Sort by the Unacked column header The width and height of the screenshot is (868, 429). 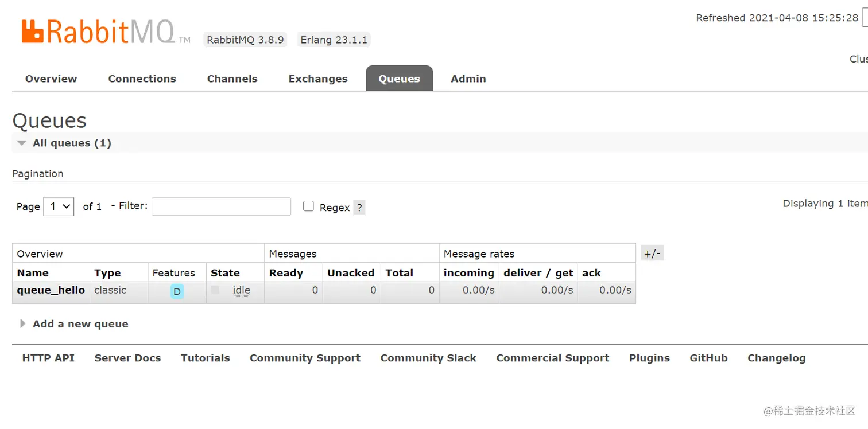pos(351,273)
